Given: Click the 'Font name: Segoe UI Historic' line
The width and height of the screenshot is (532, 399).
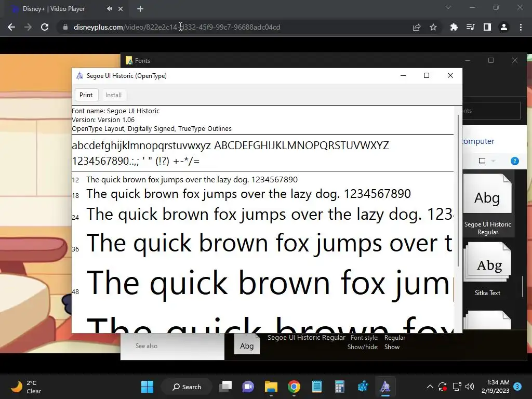Looking at the screenshot, I should 116,111.
